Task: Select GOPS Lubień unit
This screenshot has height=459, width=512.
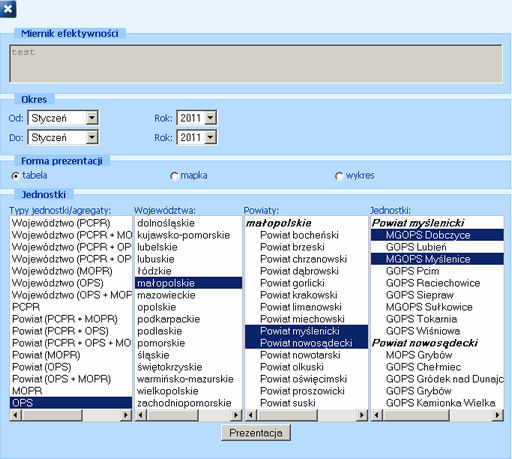Action: [437, 247]
